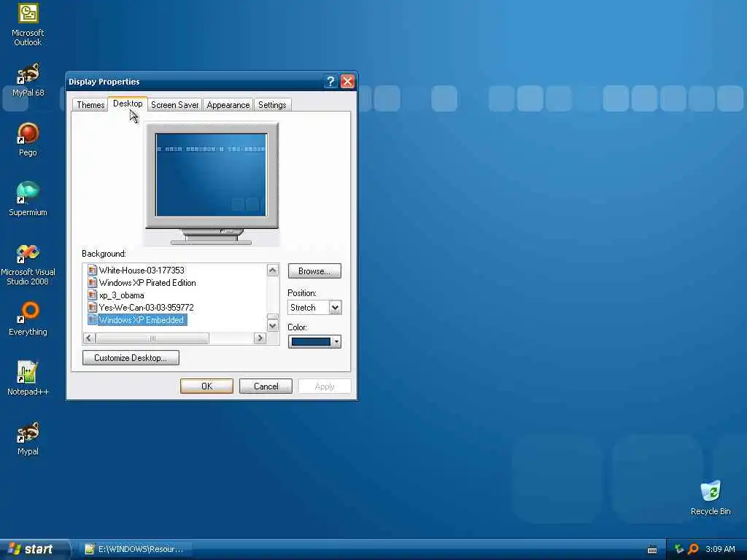Select the Recycle Bin icon
The width and height of the screenshot is (747, 560).
711,498
